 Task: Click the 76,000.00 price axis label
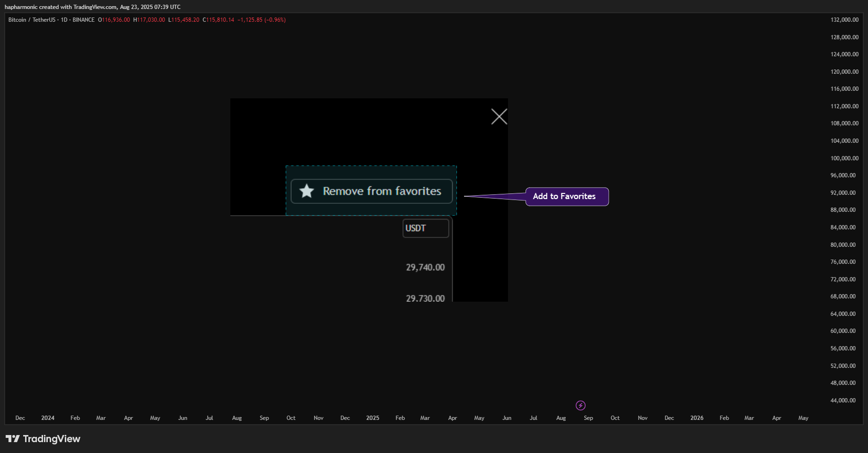click(843, 262)
